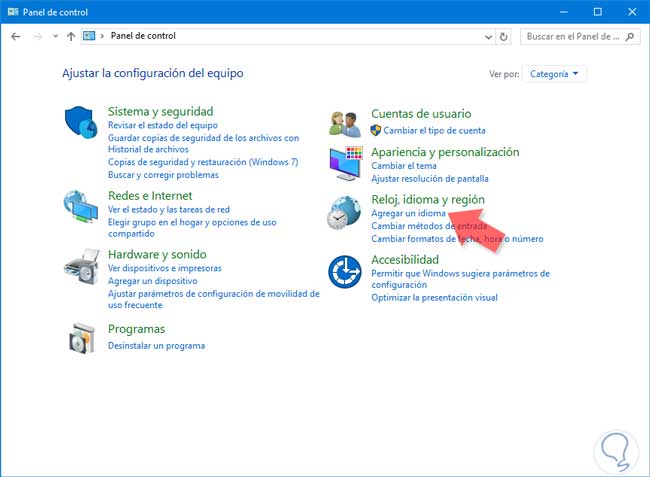This screenshot has width=650, height=477.
Task: Go back with the left arrow
Action: pos(16,36)
